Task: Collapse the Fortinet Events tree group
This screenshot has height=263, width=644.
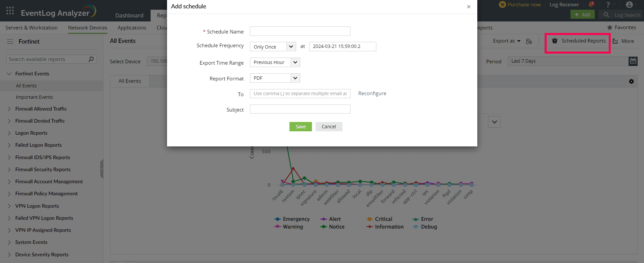Action: pyautogui.click(x=9, y=74)
